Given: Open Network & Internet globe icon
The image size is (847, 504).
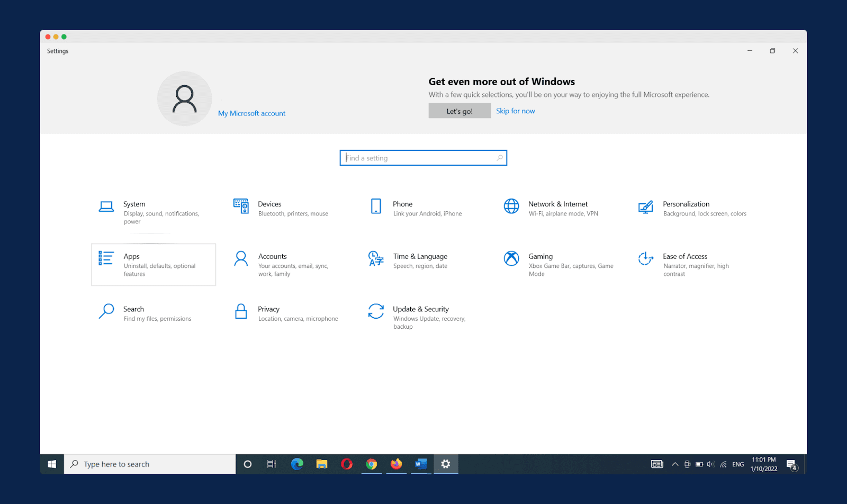Looking at the screenshot, I should tap(511, 206).
